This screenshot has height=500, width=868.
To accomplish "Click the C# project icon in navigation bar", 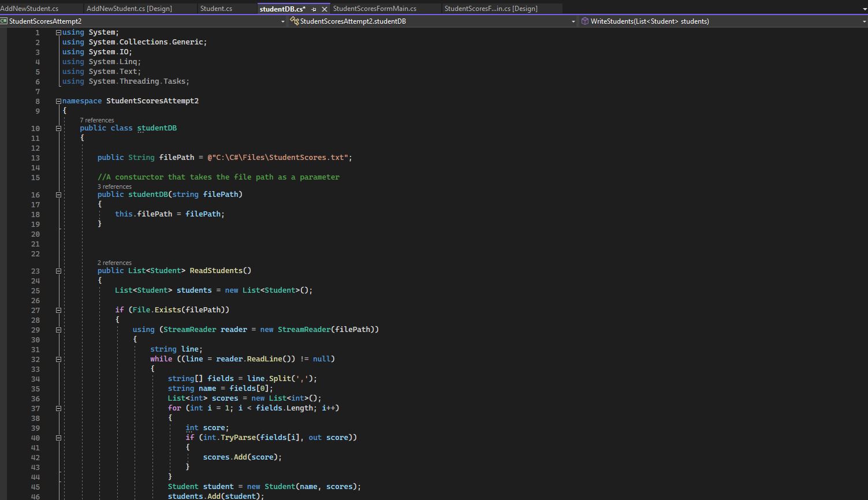I will pos(4,21).
